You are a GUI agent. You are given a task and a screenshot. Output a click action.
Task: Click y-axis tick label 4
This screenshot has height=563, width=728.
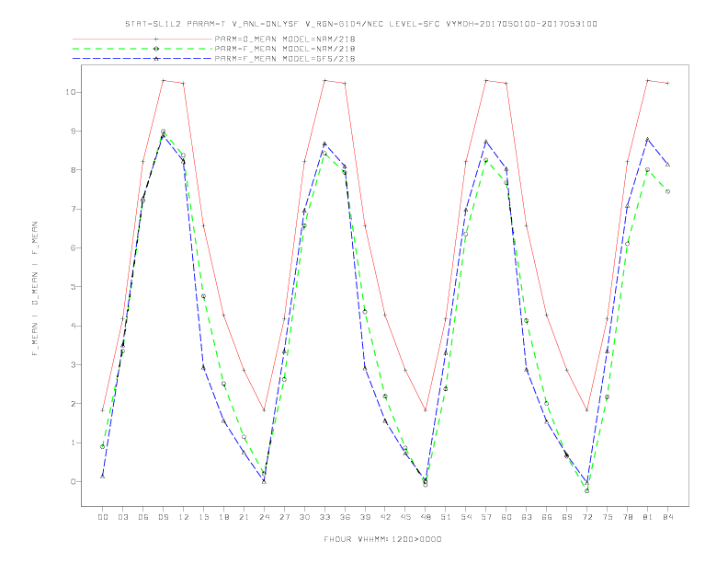(x=74, y=326)
